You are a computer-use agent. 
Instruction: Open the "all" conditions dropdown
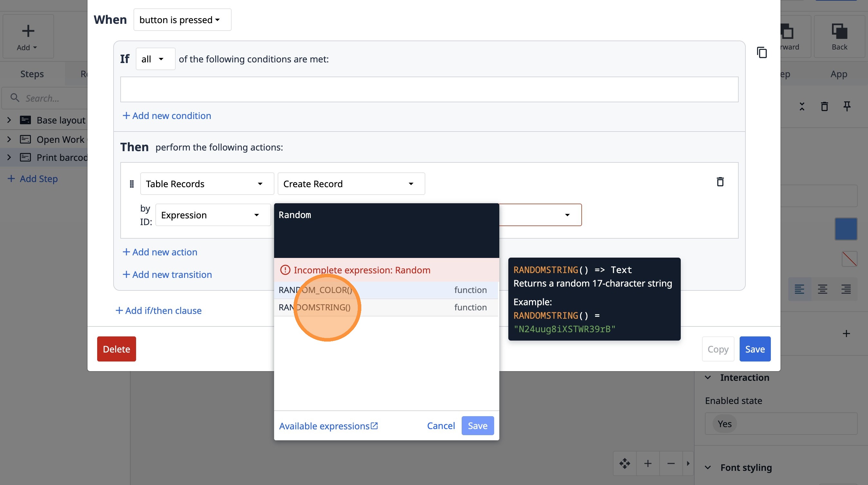[155, 59]
